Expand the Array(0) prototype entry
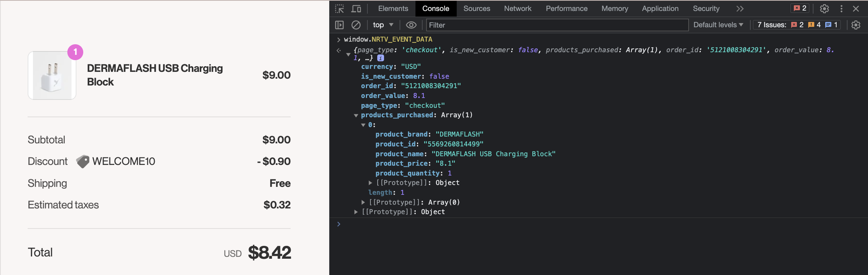The image size is (868, 275). [363, 202]
